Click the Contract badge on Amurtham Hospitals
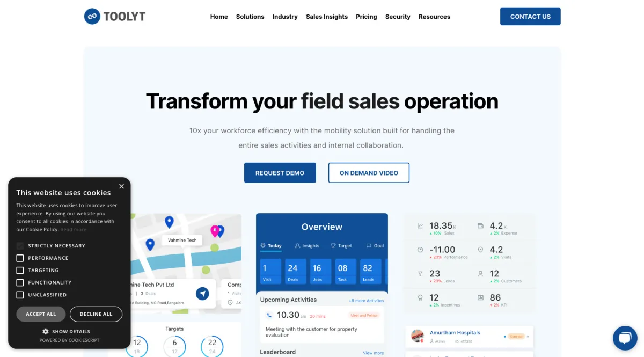644x357 pixels. [x=516, y=337]
